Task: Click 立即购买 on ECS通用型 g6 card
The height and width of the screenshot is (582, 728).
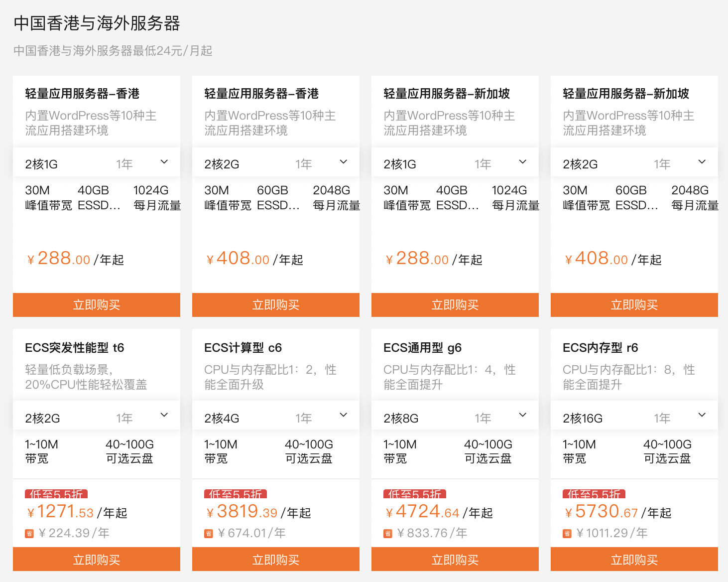Action: click(455, 559)
